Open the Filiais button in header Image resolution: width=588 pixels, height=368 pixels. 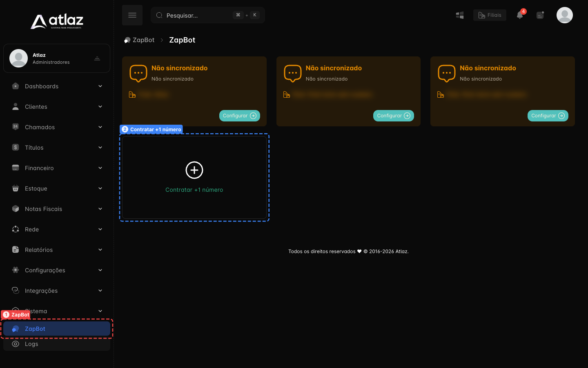point(490,15)
